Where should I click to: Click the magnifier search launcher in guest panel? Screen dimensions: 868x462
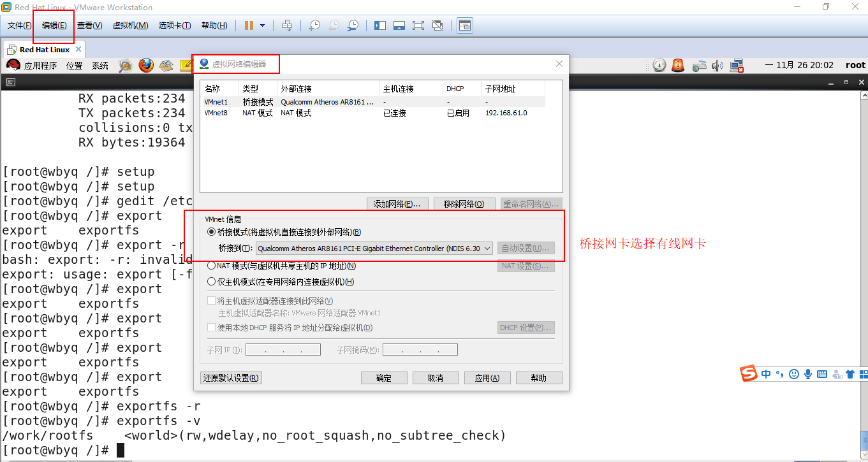126,65
